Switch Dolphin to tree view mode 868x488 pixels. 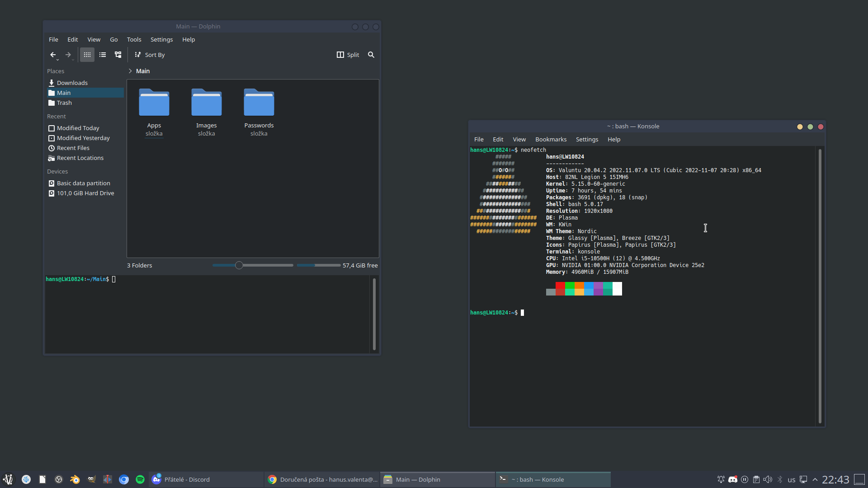pos(118,55)
